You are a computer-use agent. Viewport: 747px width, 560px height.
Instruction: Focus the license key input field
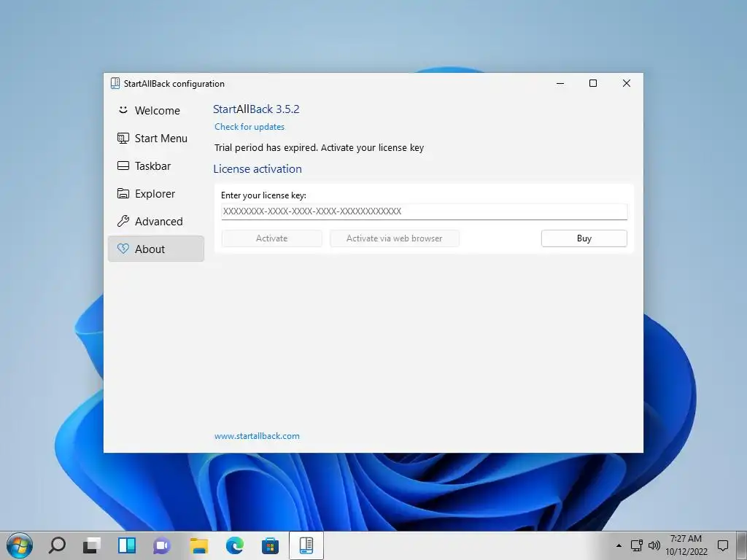424,211
